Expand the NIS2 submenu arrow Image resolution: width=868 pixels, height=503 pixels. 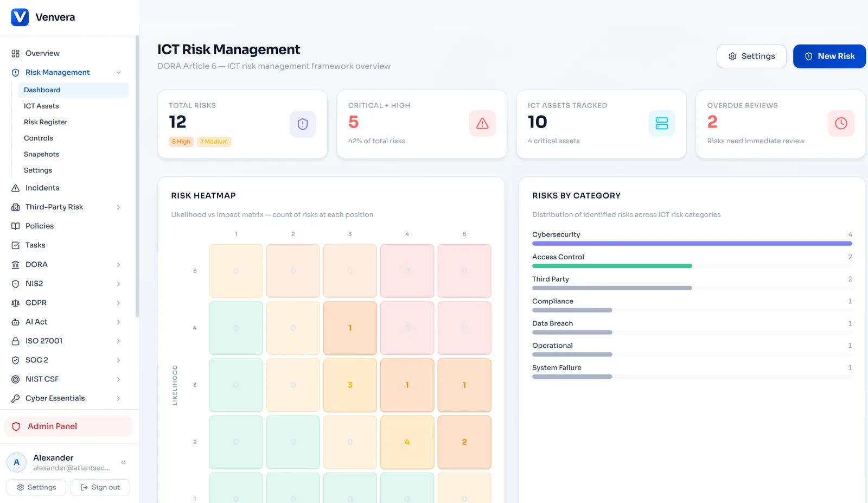118,283
